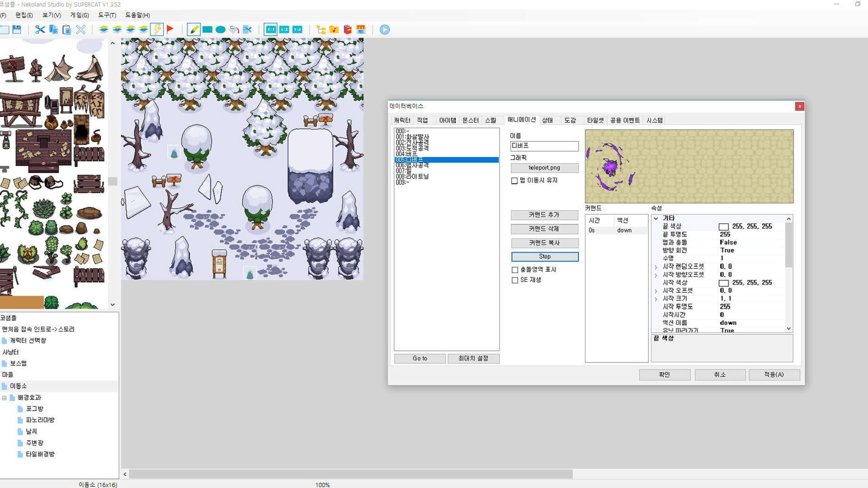Image resolution: width=868 pixels, height=488 pixels.
Task: Collapse the 기타 property group
Action: [656, 218]
